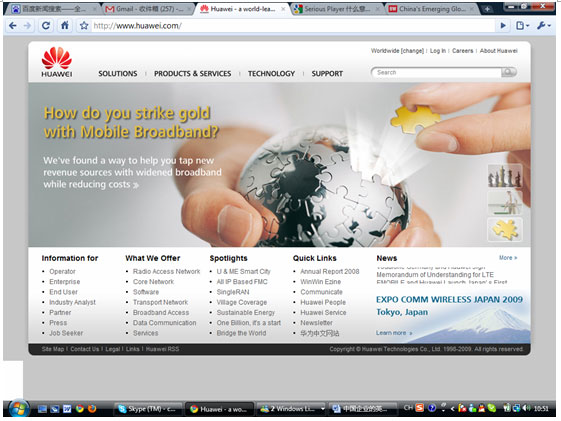Viewport: 561px width, 421px height.
Task: Open the SOLUTIONS menu
Action: pyautogui.click(x=118, y=74)
